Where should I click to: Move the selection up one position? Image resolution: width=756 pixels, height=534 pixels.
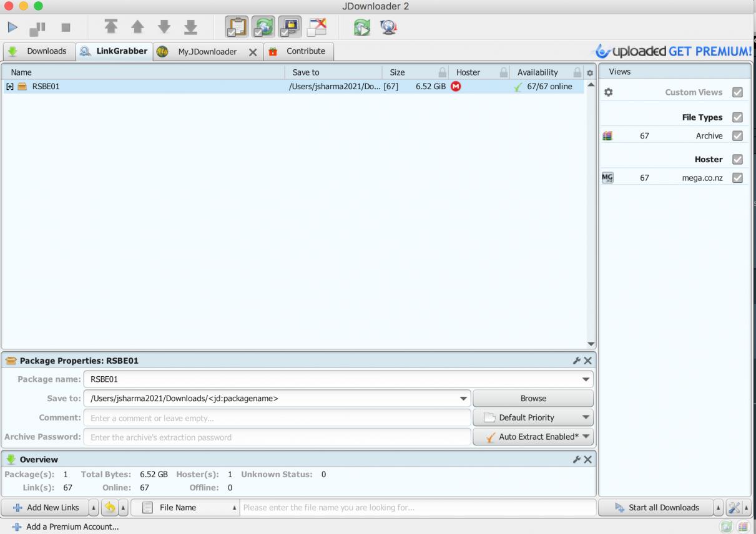point(137,27)
